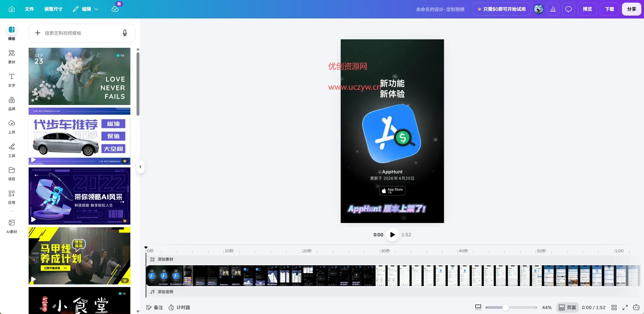Open the 上传 uploads panel
The height and width of the screenshot is (314, 644).
click(x=12, y=127)
